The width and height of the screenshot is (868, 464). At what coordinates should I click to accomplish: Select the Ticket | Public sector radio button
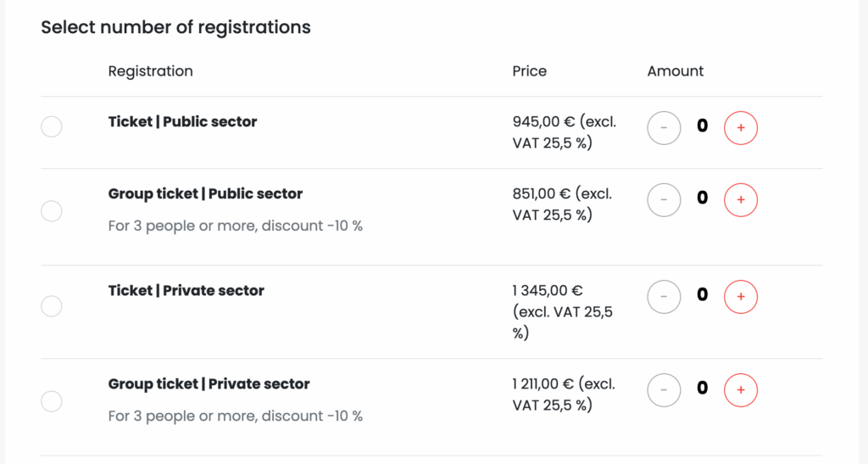click(x=52, y=127)
